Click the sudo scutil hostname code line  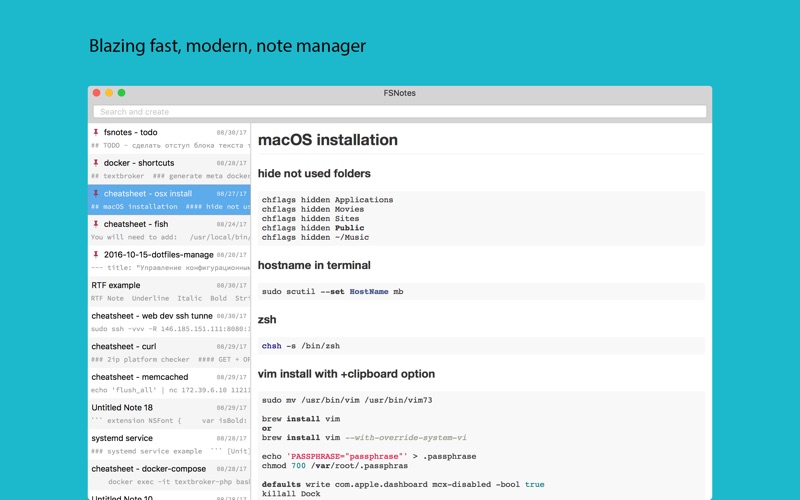click(x=333, y=292)
